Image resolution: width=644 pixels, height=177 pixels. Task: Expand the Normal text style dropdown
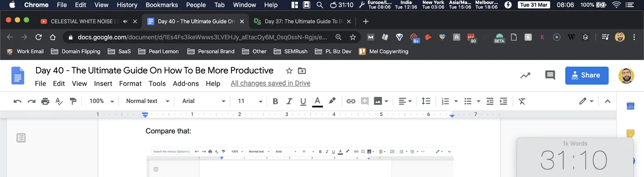pyautogui.click(x=148, y=101)
